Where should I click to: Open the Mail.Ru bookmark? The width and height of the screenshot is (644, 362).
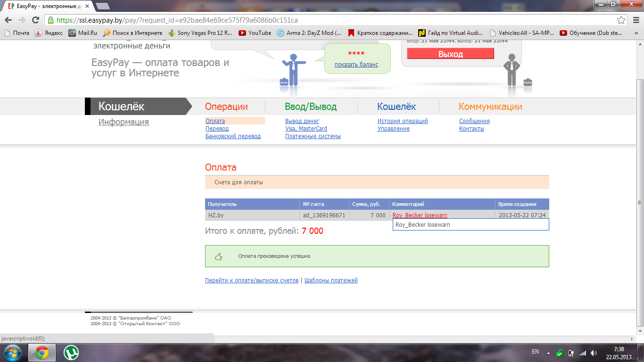coord(83,33)
